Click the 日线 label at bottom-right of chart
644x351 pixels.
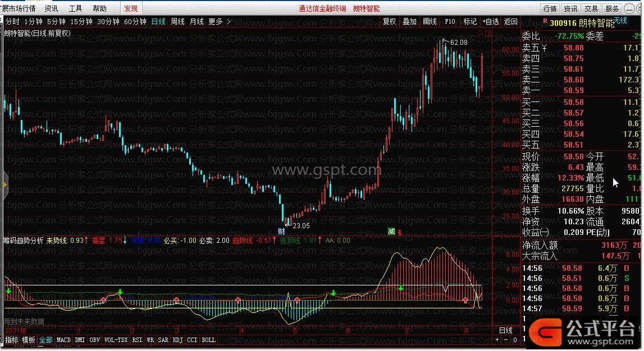tap(506, 330)
